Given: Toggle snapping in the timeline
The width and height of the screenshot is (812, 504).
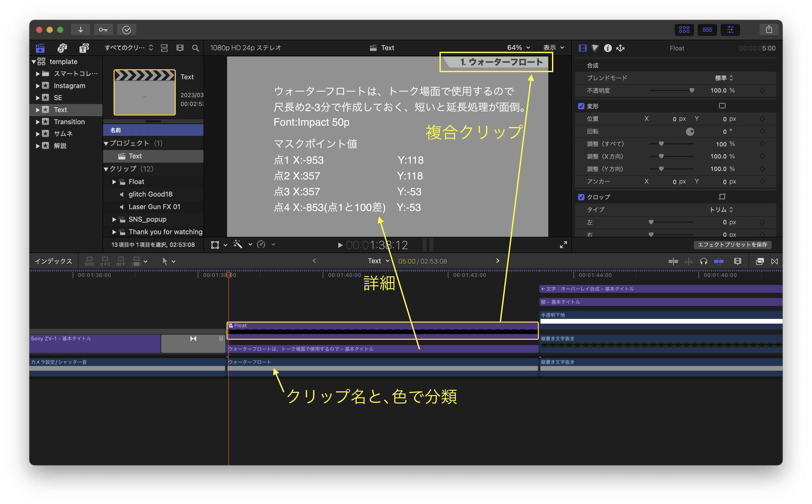Looking at the screenshot, I should point(719,261).
